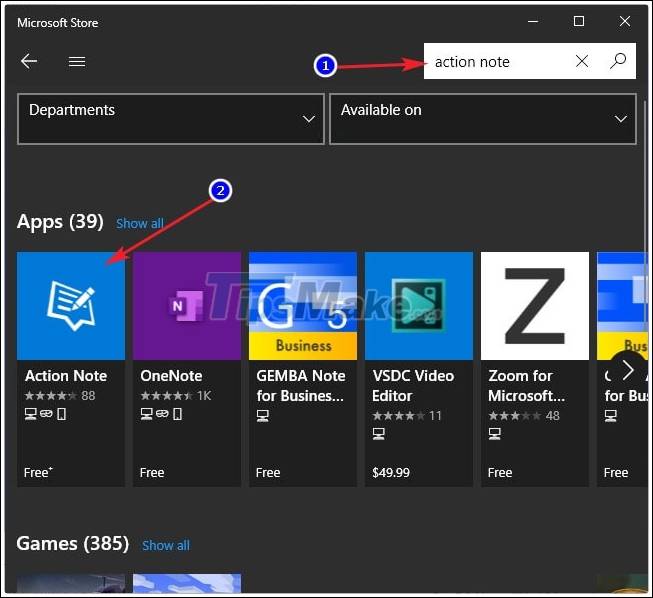Advance the apps carousel with the right chevron
This screenshot has width=653, height=598.
coord(628,370)
